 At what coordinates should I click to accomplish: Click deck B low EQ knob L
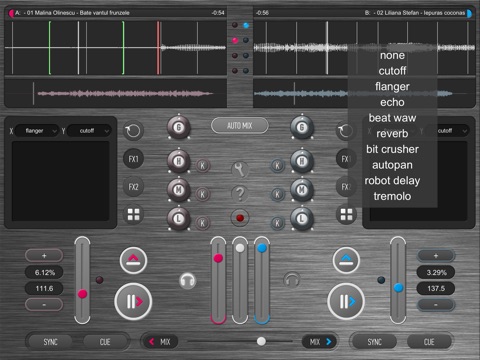coord(302,219)
